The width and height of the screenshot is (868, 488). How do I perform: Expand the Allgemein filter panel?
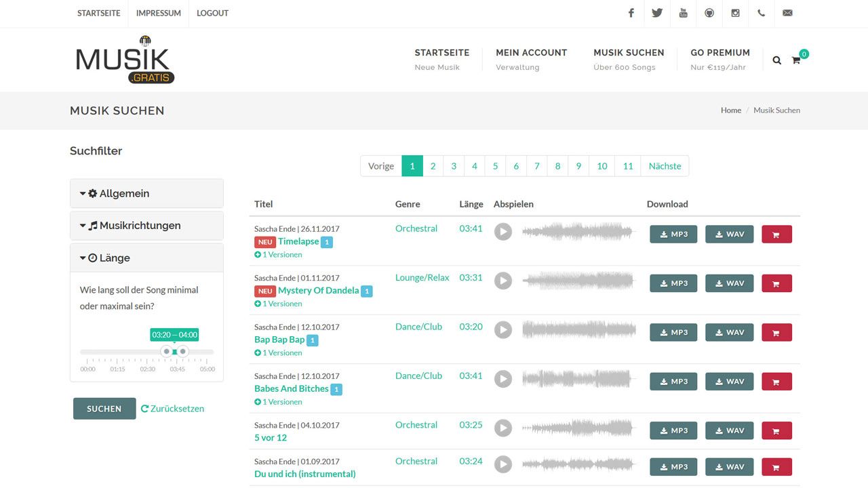pos(146,194)
